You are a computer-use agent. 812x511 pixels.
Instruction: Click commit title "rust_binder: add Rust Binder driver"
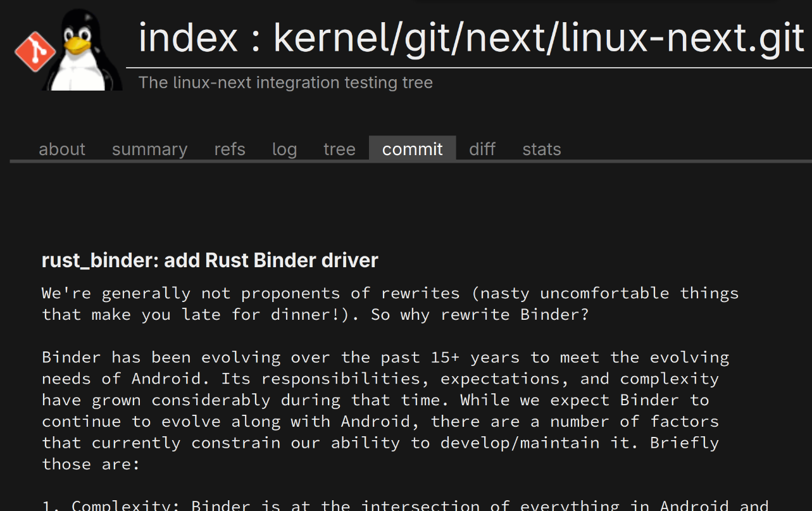pos(209,260)
